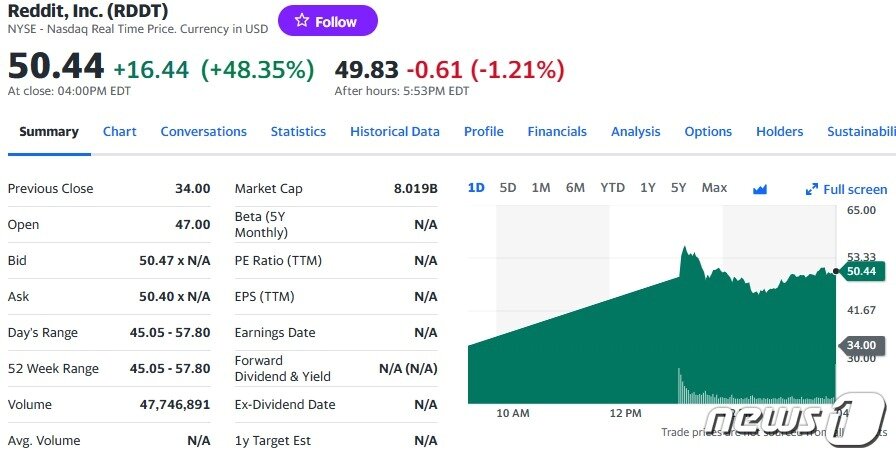The height and width of the screenshot is (459, 896).
Task: Click the 50.44 price marker on chart
Action: point(860,271)
